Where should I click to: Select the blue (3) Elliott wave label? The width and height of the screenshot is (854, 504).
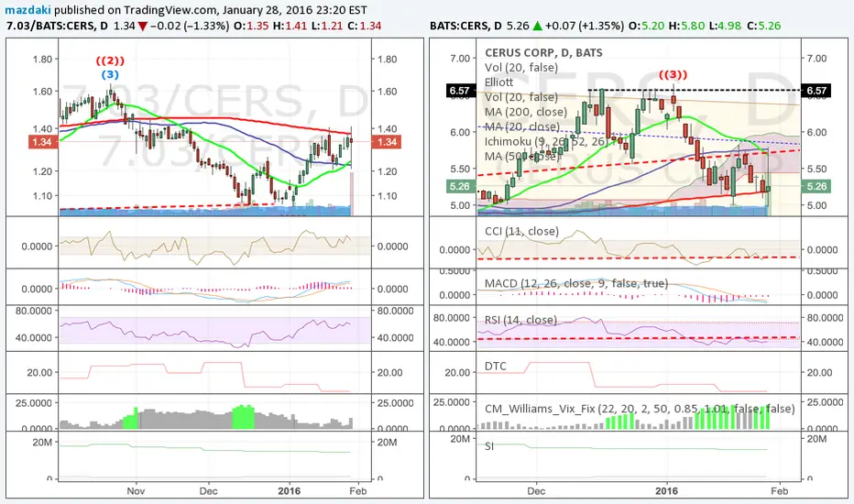[110, 74]
